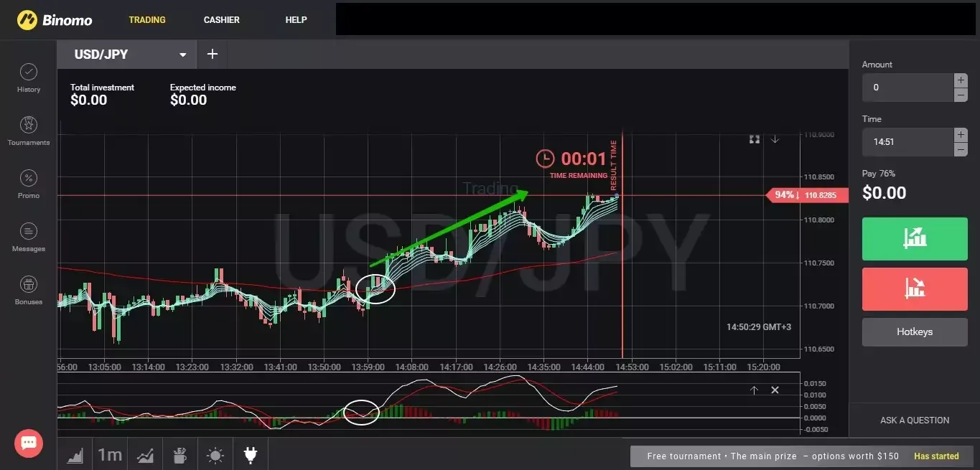The height and width of the screenshot is (470, 980).
Task: Click the 14:08:00 time axis label
Action: [412, 367]
